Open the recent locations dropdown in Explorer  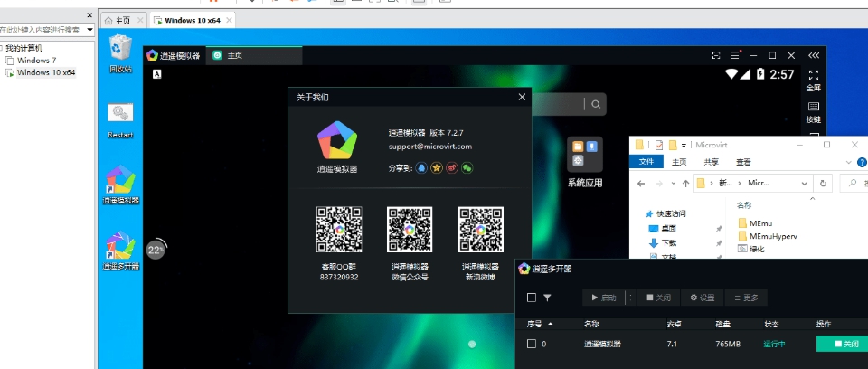coord(673,183)
